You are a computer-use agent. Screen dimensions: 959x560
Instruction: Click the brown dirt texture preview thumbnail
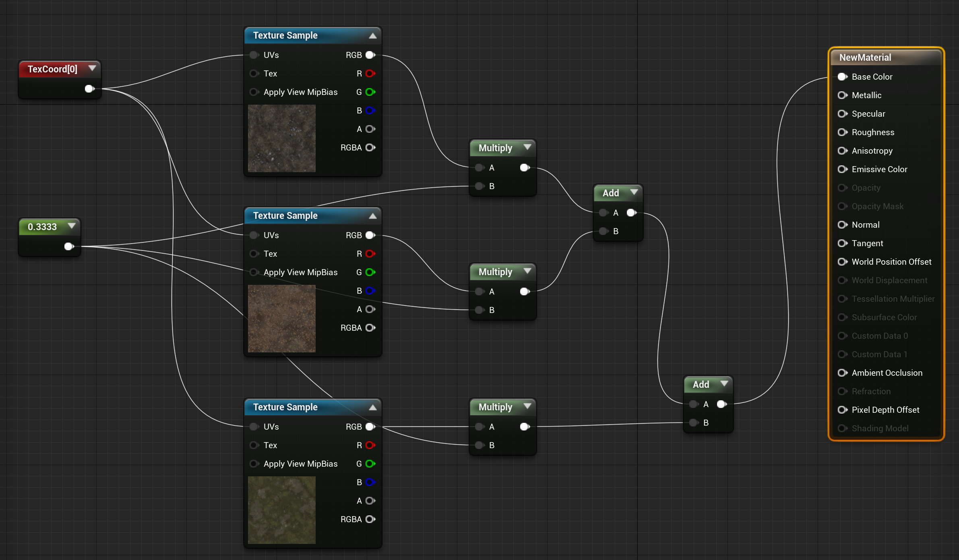281,318
